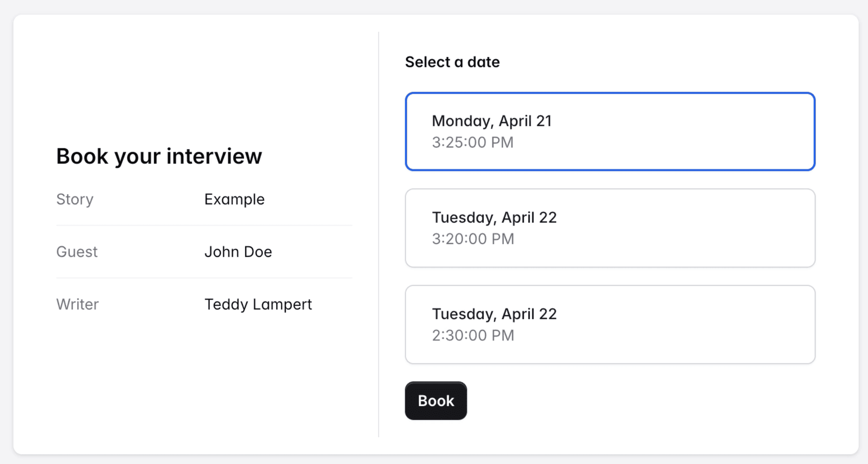This screenshot has width=868, height=464.
Task: Click the 'Select a date' heading
Action: coord(452,62)
